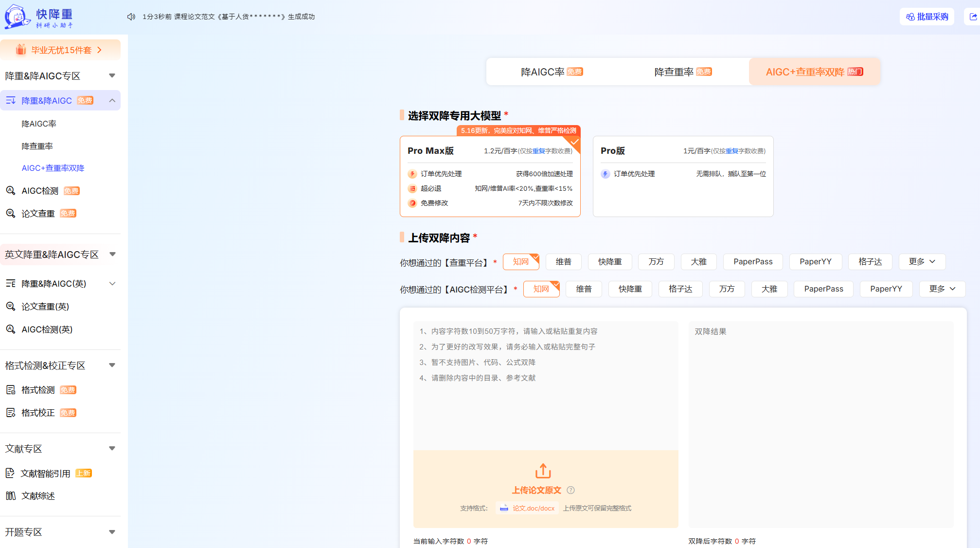Click the help question mark beside 上传论文原文
Screen dimensions: 980x548
(x=571, y=490)
